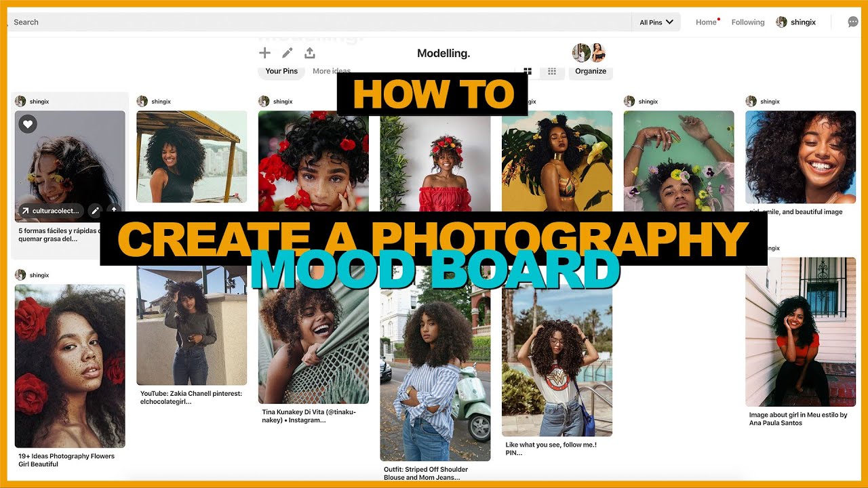
Task: Open the laughing woman close-up pin
Action: coord(800,157)
